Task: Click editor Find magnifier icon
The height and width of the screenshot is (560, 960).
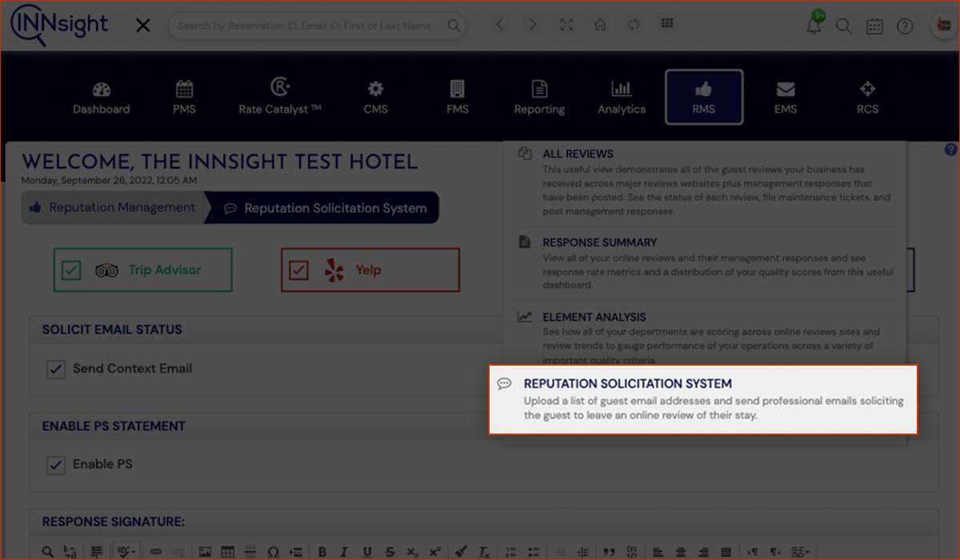Action: (x=48, y=551)
